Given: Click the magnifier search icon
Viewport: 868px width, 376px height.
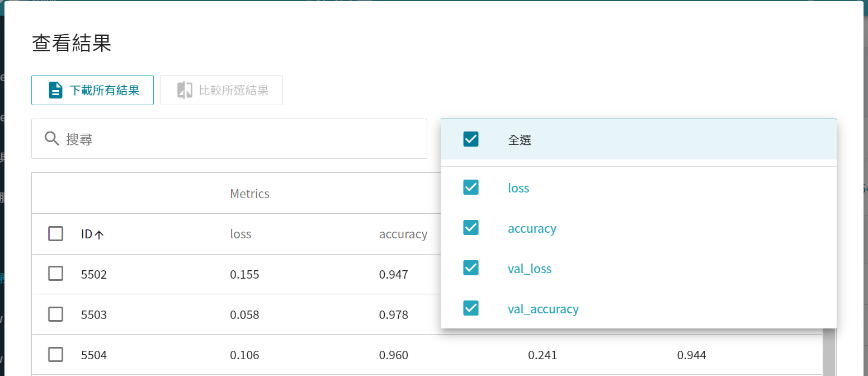Looking at the screenshot, I should [x=52, y=139].
